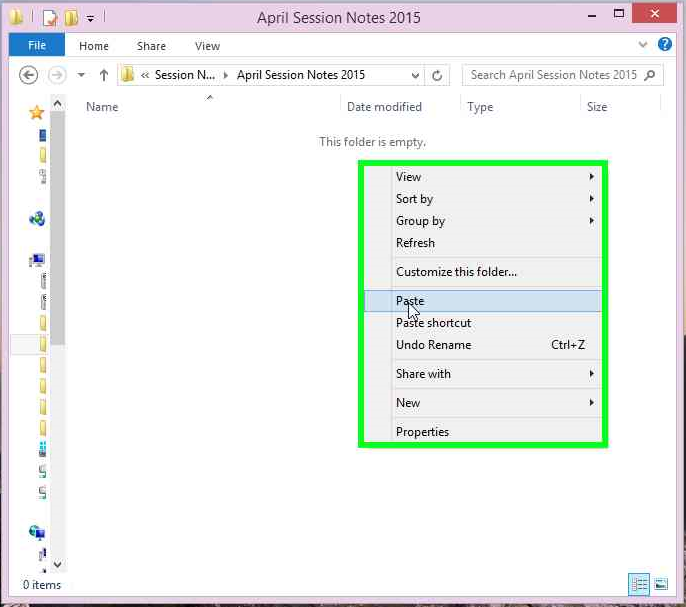This screenshot has width=686, height=607.
Task: Click Session N... breadcrumb segment
Action: coord(185,75)
